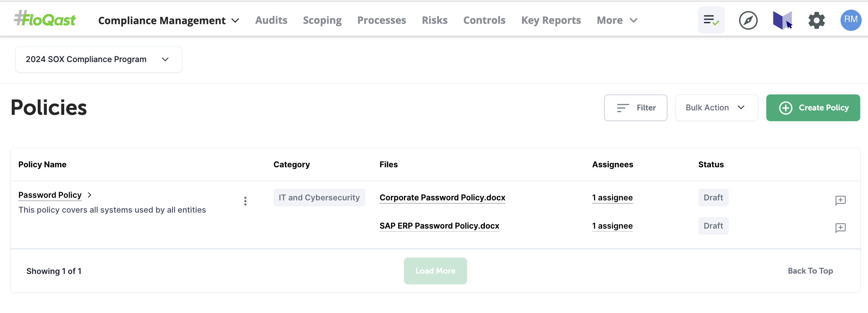The width and height of the screenshot is (868, 313).
Task: Open the checklist tasks icon
Action: pos(711,20)
